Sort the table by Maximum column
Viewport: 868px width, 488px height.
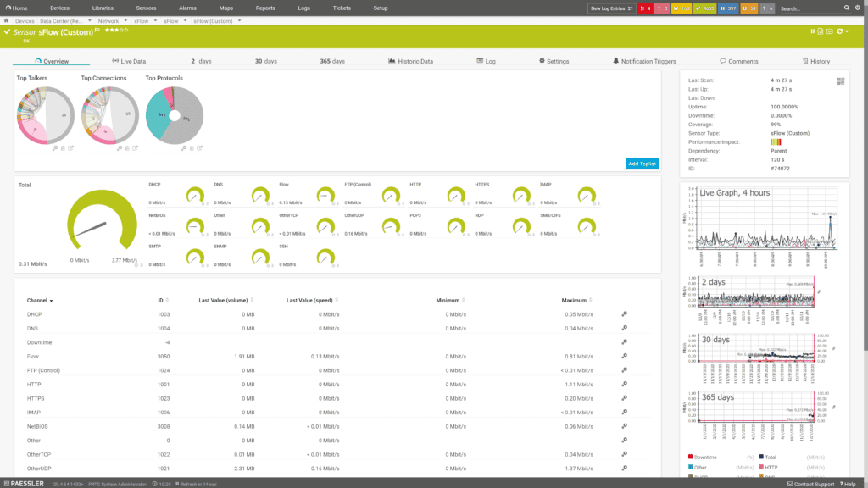576,301
